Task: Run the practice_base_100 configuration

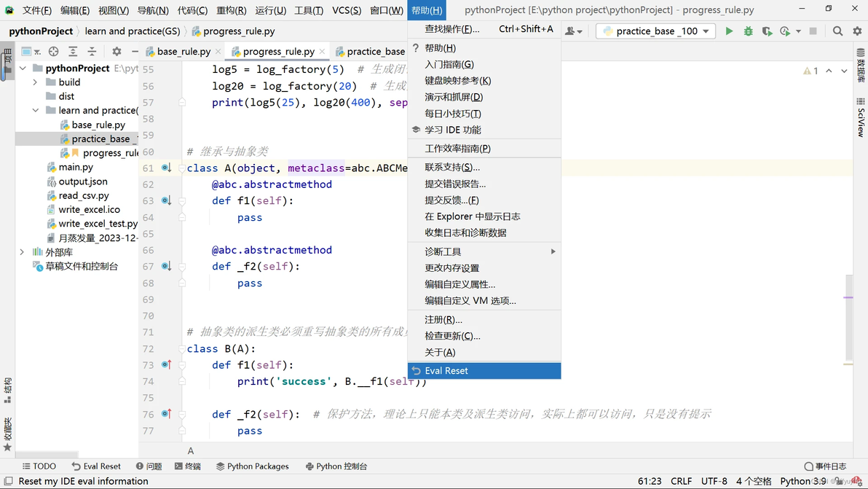Action: (x=729, y=31)
